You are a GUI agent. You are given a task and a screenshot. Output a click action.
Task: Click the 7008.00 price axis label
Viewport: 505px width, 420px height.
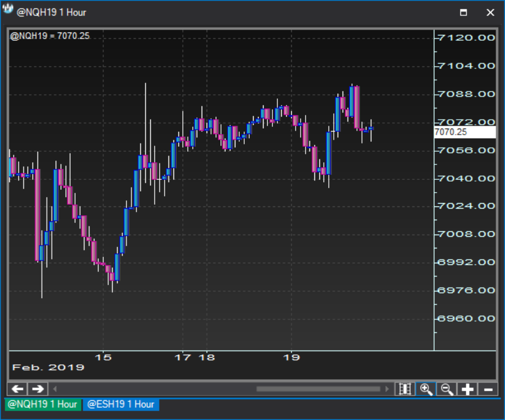(x=467, y=234)
